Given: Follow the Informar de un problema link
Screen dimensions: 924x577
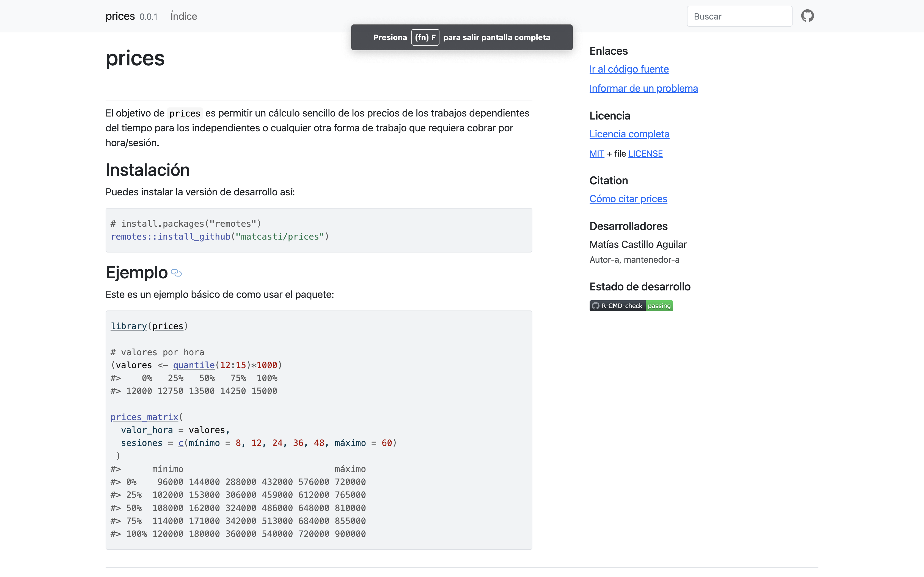Looking at the screenshot, I should point(643,88).
